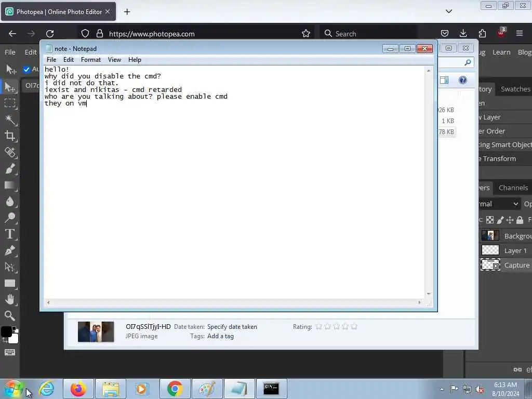Click the Firefox search box
This screenshot has width=532, height=399.
coord(368,34)
